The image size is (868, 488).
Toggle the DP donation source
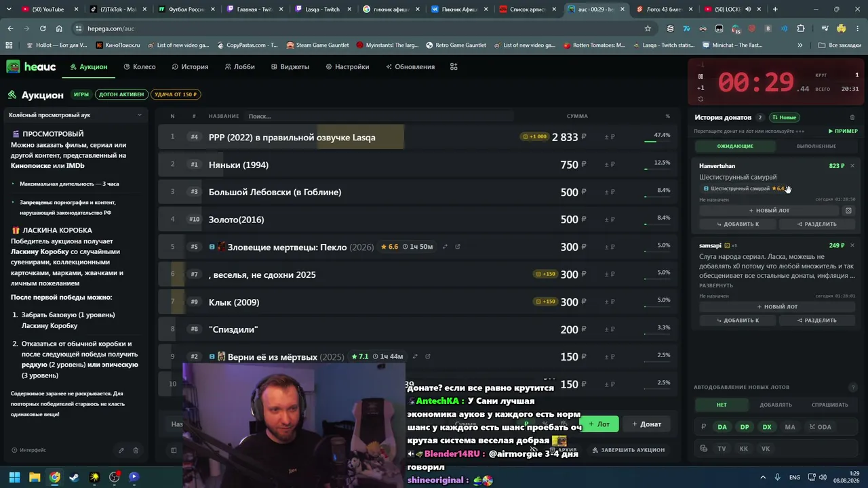745,427
